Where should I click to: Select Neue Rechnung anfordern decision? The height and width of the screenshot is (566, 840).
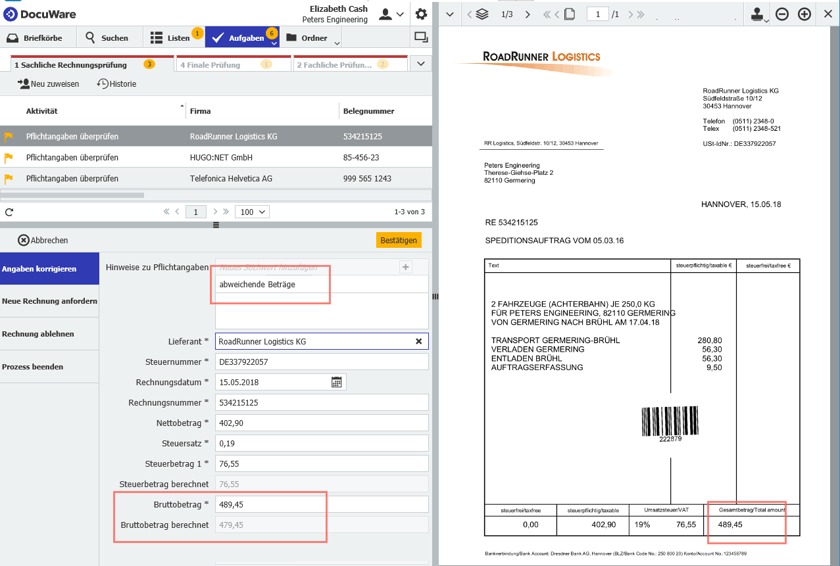(49, 301)
